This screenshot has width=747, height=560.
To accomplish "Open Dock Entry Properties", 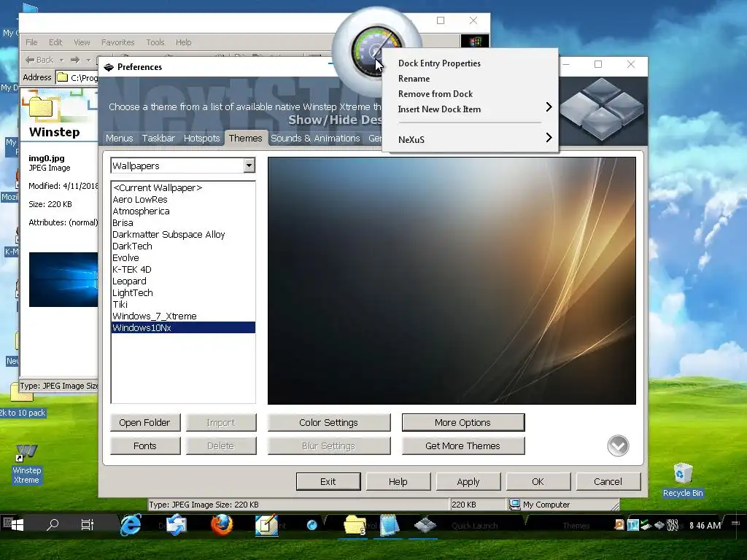I will click(x=439, y=63).
